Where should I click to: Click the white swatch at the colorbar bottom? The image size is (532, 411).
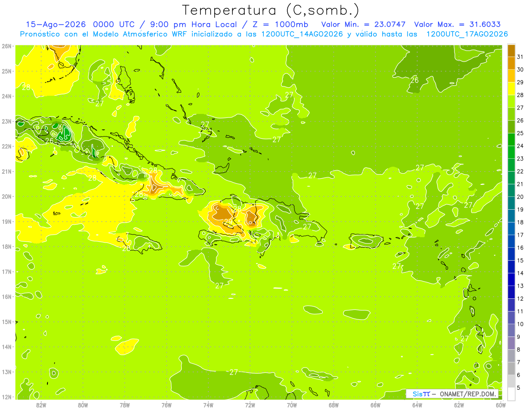click(x=511, y=394)
